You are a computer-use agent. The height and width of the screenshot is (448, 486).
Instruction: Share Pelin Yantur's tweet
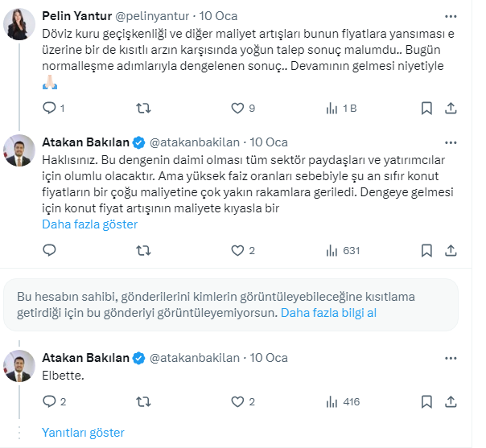pyautogui.click(x=452, y=108)
